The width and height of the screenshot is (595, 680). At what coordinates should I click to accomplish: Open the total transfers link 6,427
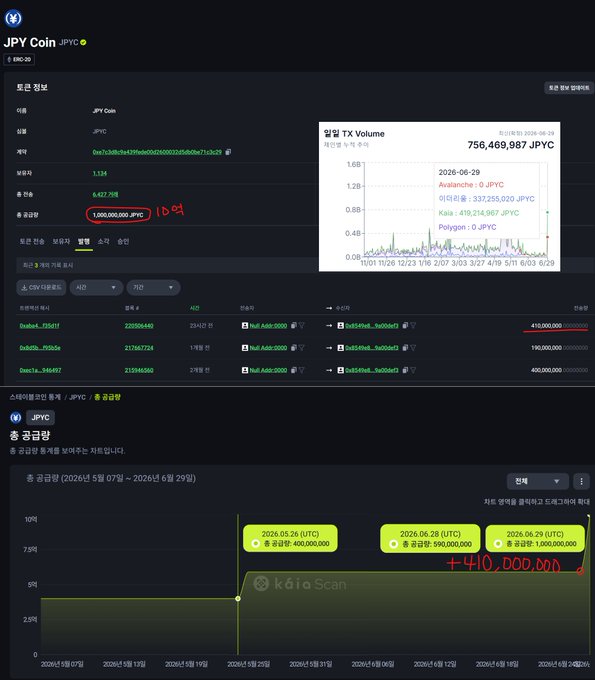(105, 194)
